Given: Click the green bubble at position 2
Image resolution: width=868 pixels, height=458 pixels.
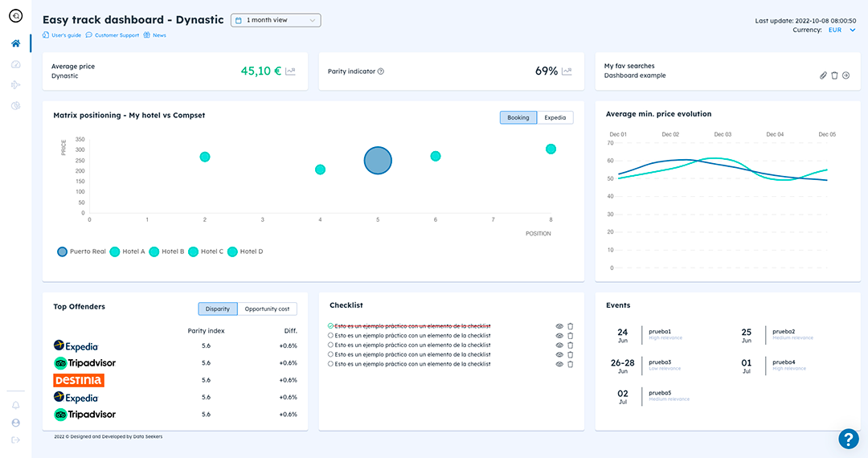Looking at the screenshot, I should 205,157.
